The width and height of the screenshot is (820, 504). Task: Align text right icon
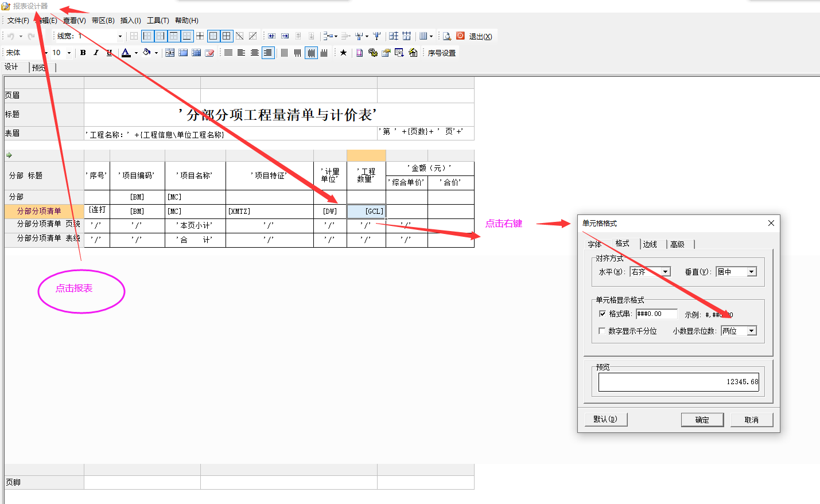click(x=268, y=53)
